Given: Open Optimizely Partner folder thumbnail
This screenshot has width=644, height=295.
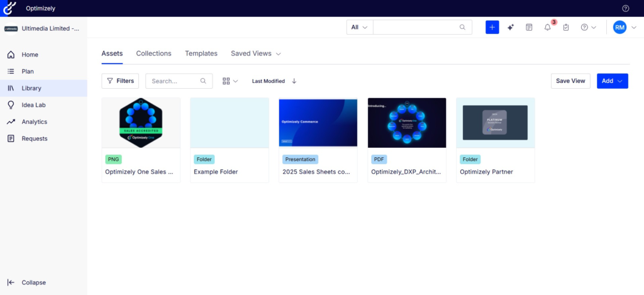Looking at the screenshot, I should click(496, 123).
